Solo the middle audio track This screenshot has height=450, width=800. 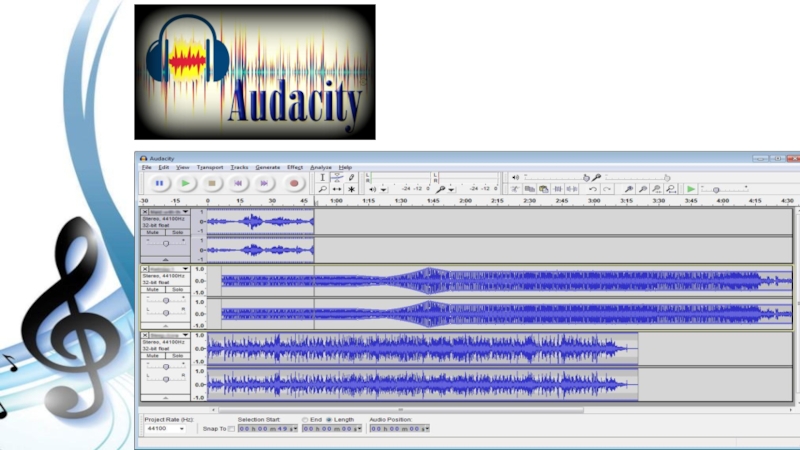[177, 289]
